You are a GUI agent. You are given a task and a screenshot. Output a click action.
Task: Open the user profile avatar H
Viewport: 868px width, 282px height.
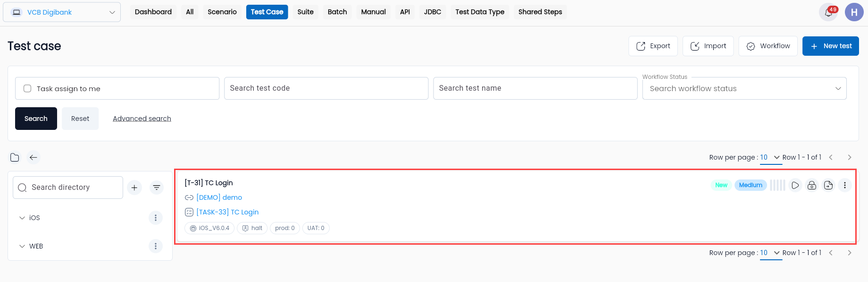click(854, 12)
